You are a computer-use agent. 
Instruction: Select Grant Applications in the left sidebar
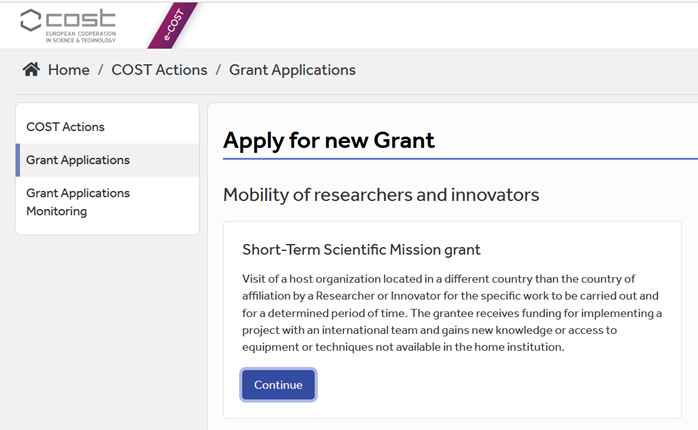pos(78,160)
